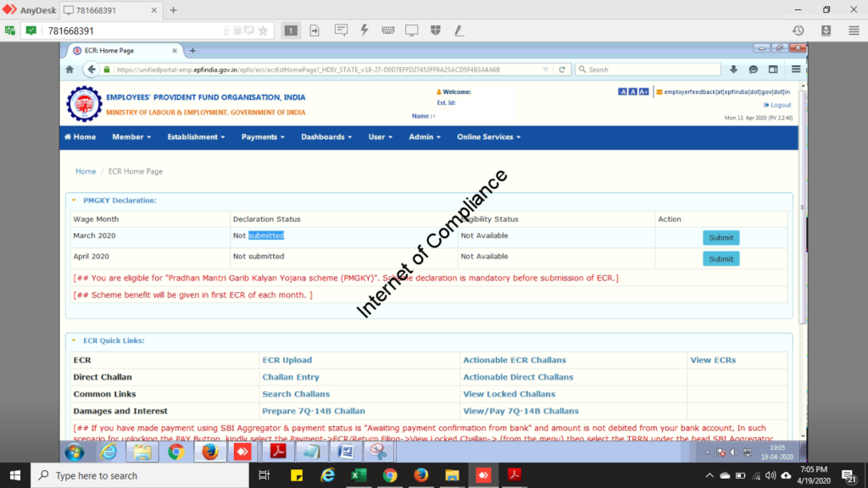Open the Dashboards dropdown menu
This screenshot has width=868, height=488.
[326, 136]
